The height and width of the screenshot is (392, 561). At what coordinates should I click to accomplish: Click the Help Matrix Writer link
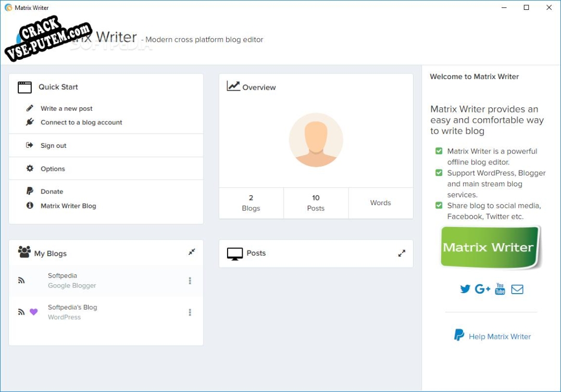coord(500,337)
